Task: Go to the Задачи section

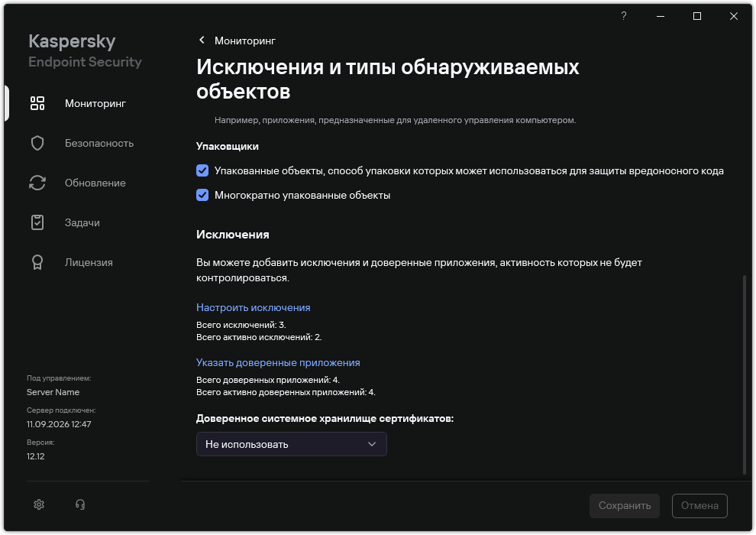Action: tap(82, 222)
